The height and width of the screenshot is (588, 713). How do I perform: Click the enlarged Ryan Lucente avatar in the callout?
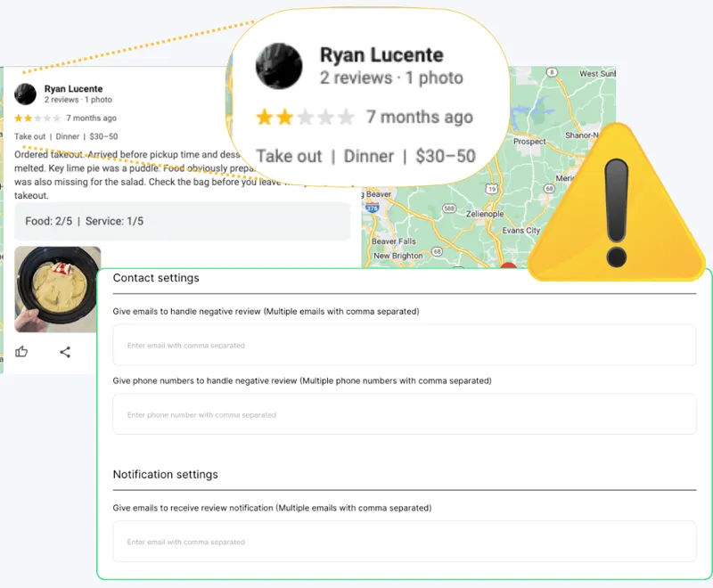(x=279, y=66)
